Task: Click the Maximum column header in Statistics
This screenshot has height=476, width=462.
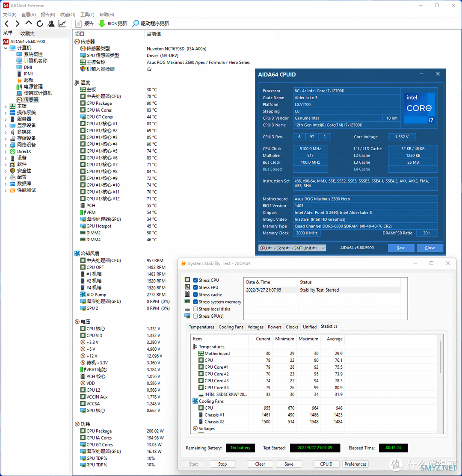Action: click(x=308, y=339)
